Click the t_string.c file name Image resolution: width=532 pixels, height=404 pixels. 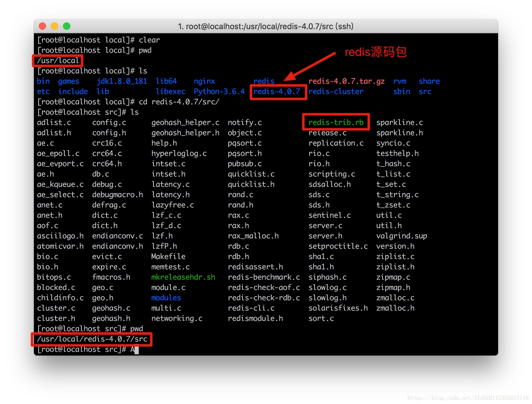coord(397,195)
